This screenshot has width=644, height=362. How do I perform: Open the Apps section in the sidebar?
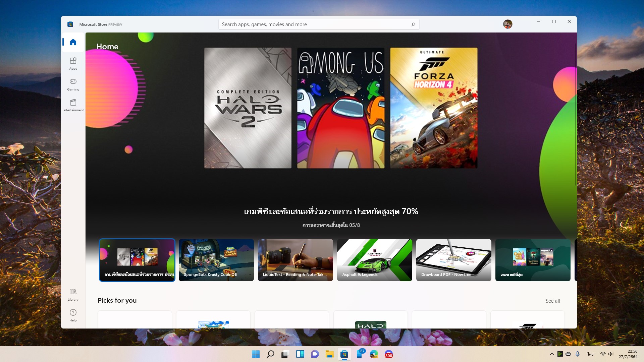[73, 63]
